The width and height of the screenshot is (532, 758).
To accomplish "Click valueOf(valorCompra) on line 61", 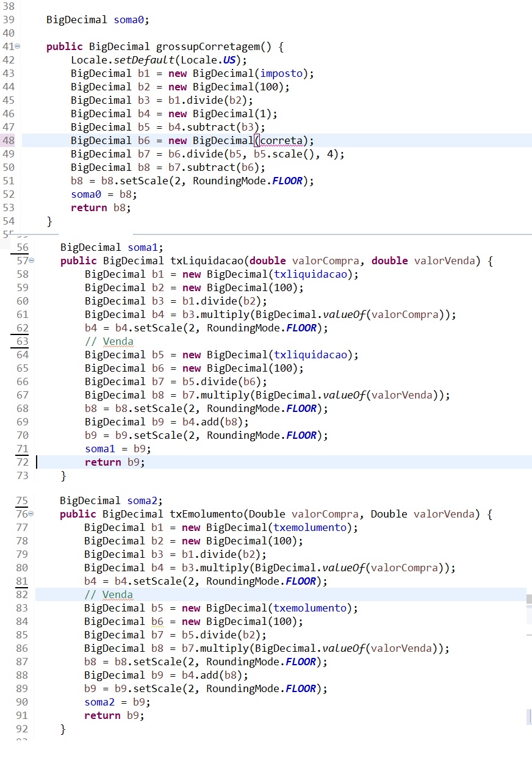I will tap(387, 314).
